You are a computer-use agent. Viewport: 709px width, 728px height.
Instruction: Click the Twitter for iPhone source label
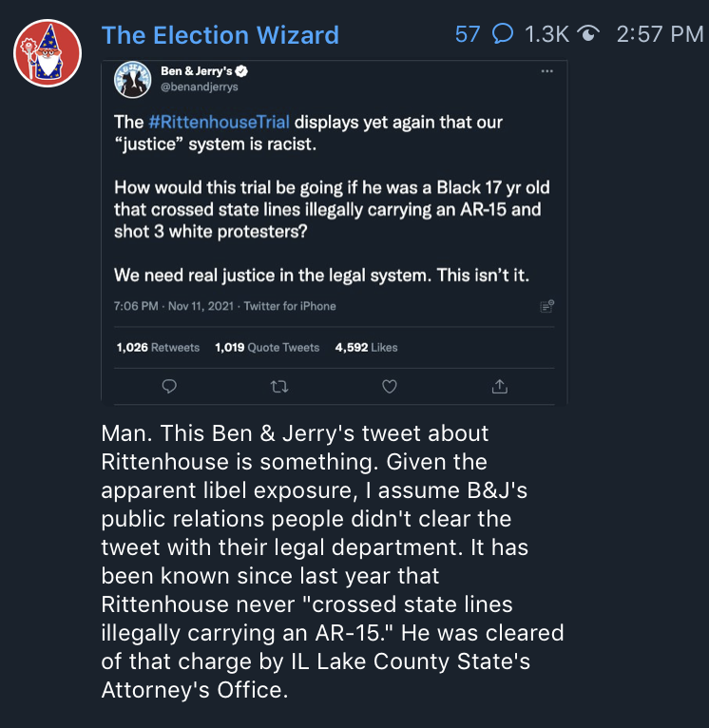click(x=290, y=306)
